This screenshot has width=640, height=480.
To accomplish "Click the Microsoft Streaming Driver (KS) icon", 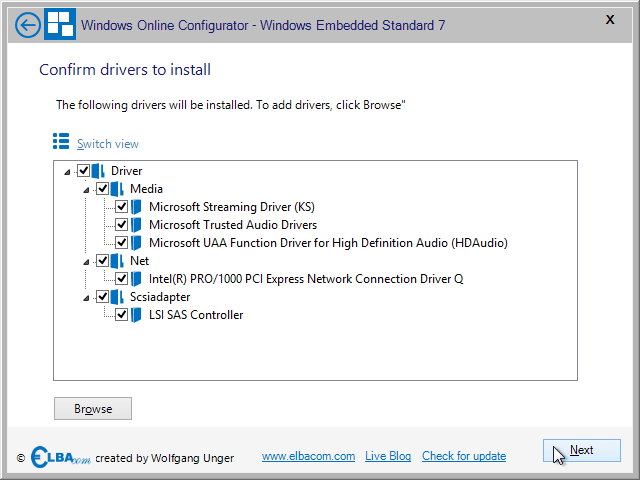I will coord(136,207).
